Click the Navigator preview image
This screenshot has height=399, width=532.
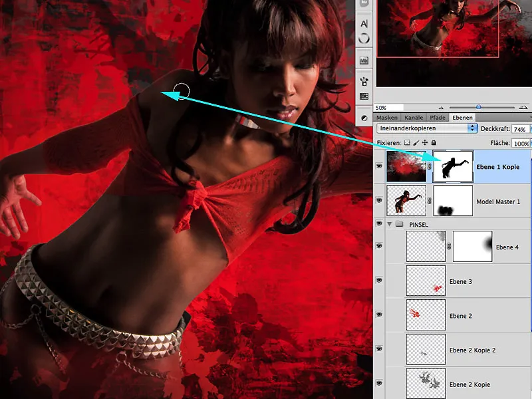click(454, 43)
